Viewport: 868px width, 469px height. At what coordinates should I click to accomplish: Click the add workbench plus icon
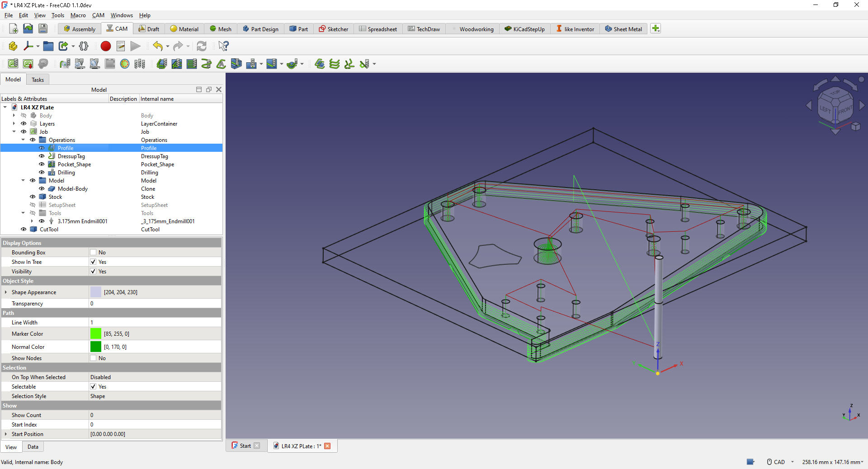(656, 29)
